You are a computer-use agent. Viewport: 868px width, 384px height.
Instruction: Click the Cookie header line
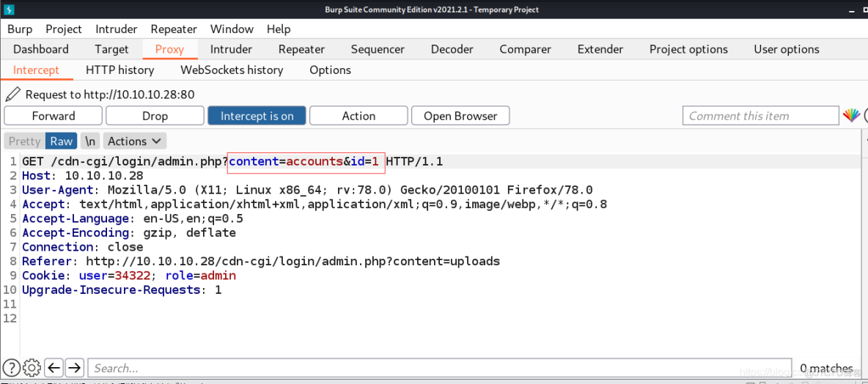pos(129,276)
